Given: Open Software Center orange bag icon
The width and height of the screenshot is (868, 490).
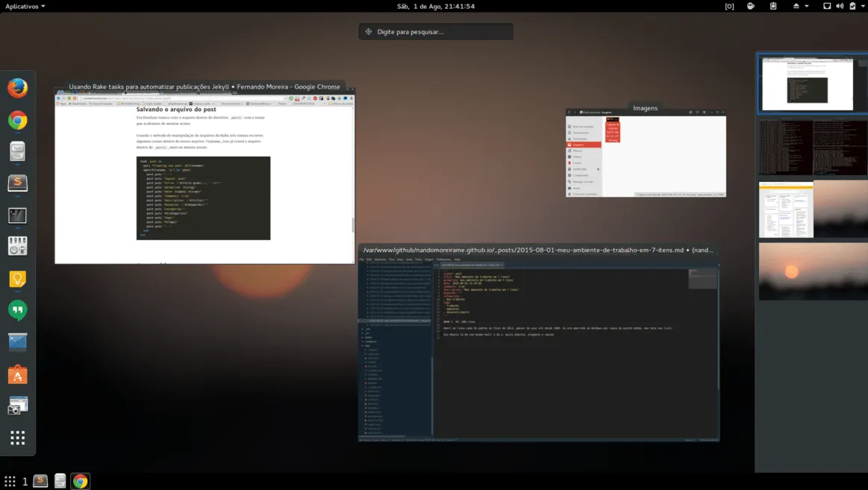Looking at the screenshot, I should click(x=18, y=374).
